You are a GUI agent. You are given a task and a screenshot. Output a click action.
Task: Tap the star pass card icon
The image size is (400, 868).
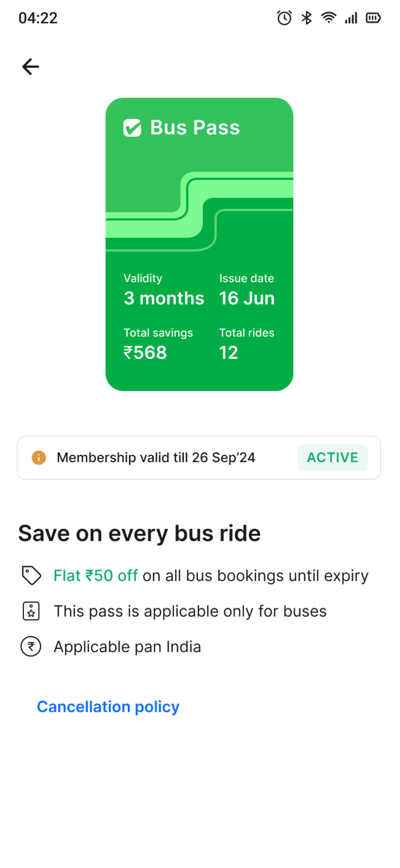(x=31, y=611)
